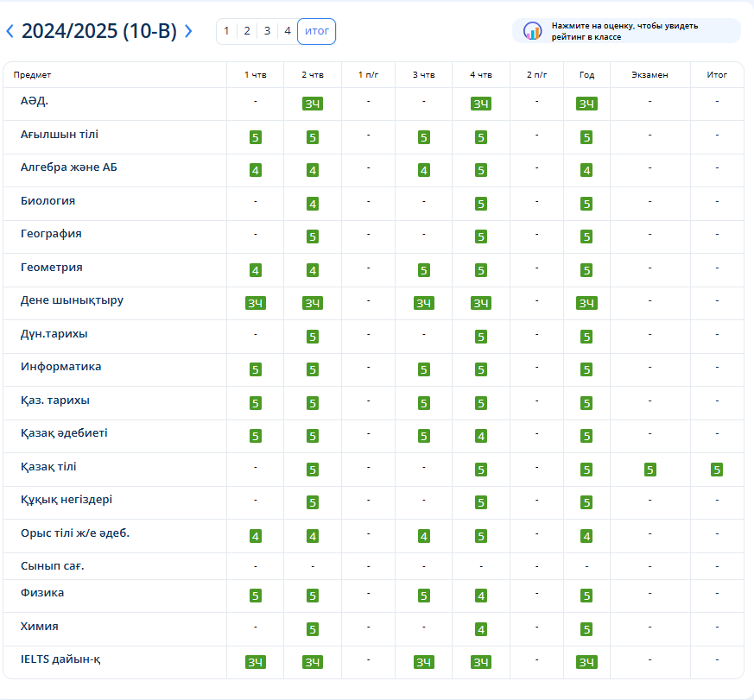Image resolution: width=754 pixels, height=700 pixels.
Task: Click Геометрия 3 чтв grade 5
Action: click(423, 270)
